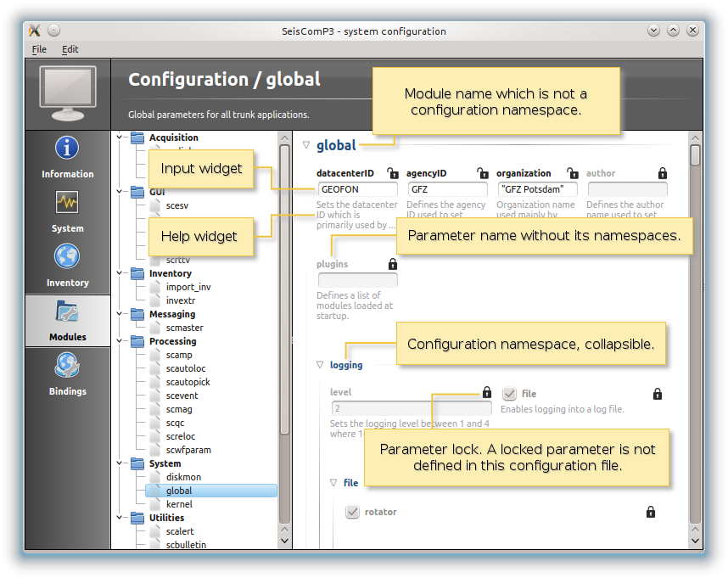Select import_inv module in tree
This screenshot has width=728, height=578.
click(188, 287)
